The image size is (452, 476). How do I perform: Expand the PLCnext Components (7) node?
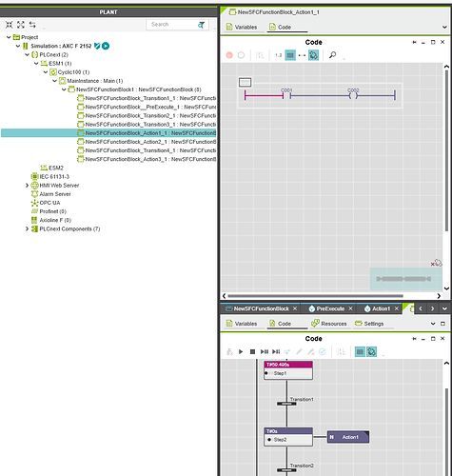(x=28, y=228)
